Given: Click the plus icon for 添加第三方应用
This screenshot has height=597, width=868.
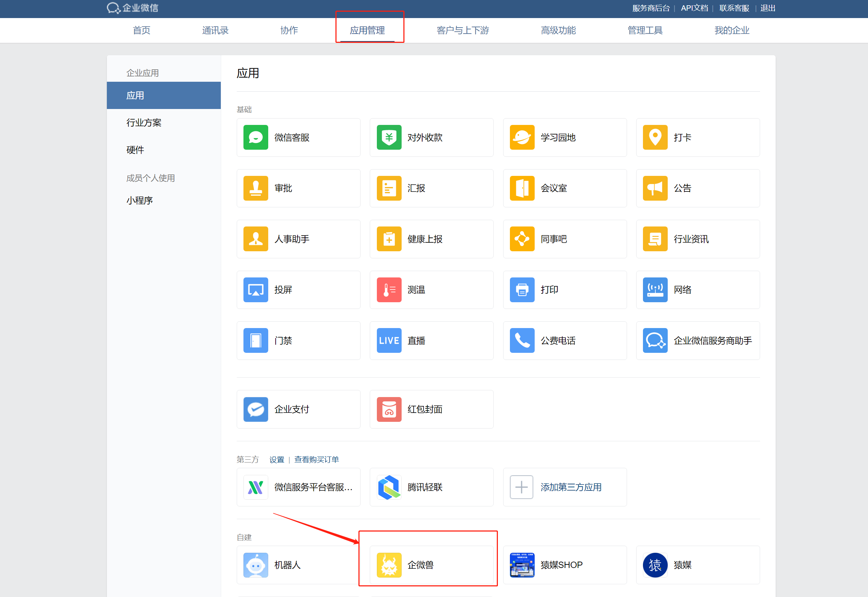Looking at the screenshot, I should [x=521, y=487].
